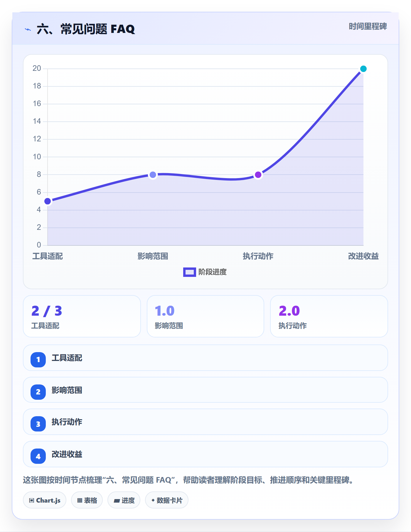Click the 改进收益 label on the chart x-axis
411x532 pixels.
point(363,256)
